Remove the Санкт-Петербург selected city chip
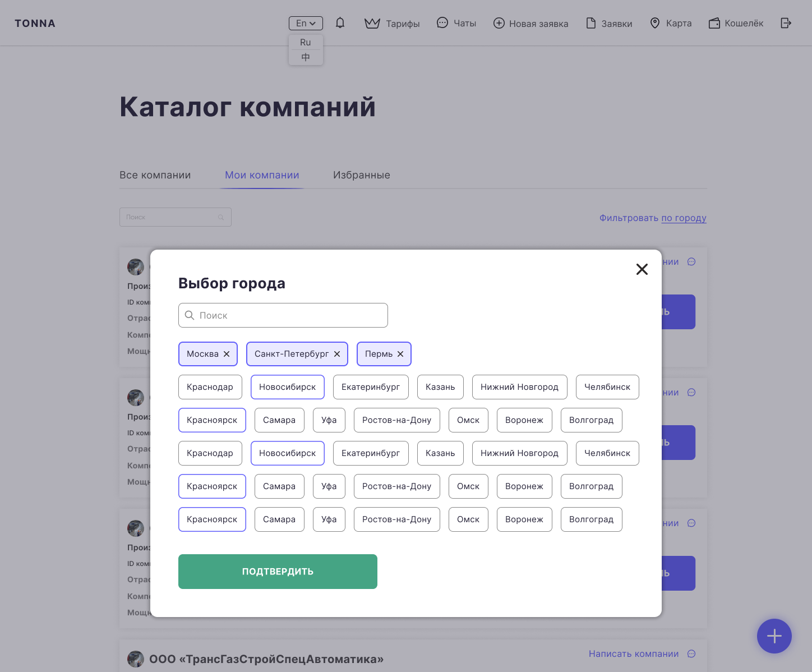The image size is (812, 672). pos(337,354)
